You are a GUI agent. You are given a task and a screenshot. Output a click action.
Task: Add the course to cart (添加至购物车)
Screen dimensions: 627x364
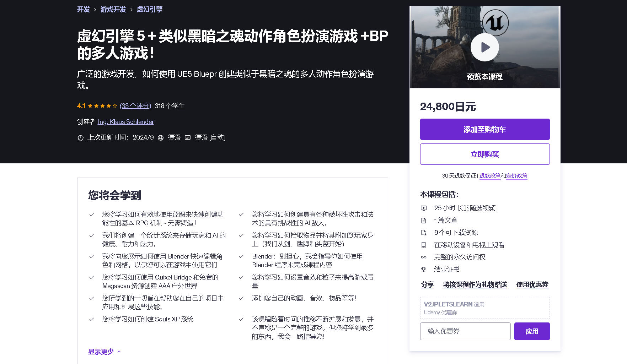point(485,129)
